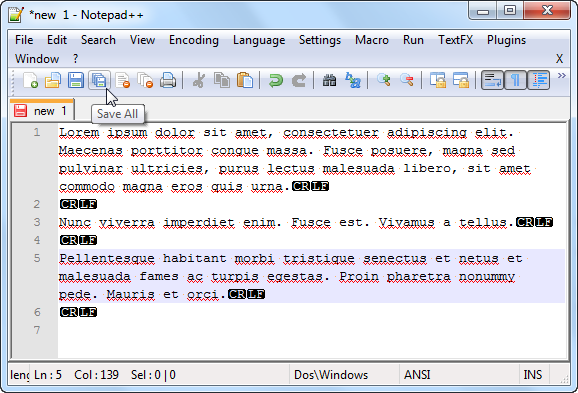Copy selection with Copy icon

[222, 80]
